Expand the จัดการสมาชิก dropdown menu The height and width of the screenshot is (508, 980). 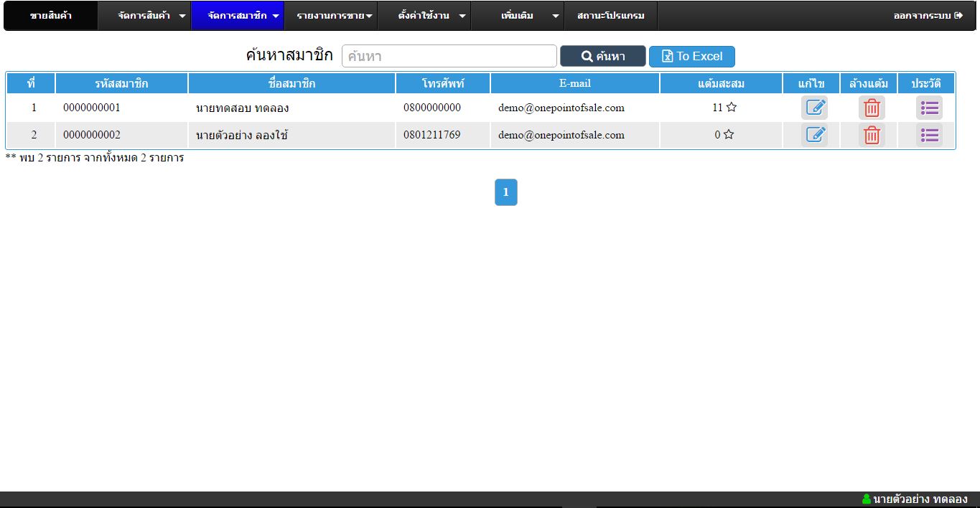(238, 16)
